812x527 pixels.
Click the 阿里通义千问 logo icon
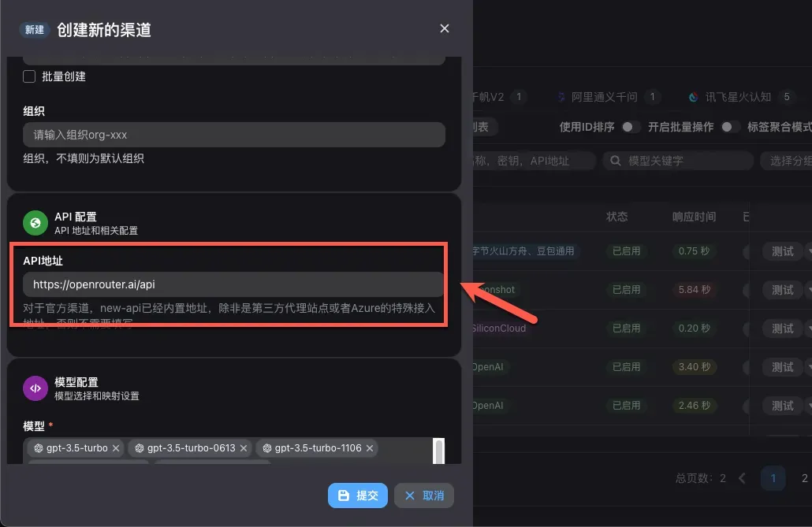(561, 97)
